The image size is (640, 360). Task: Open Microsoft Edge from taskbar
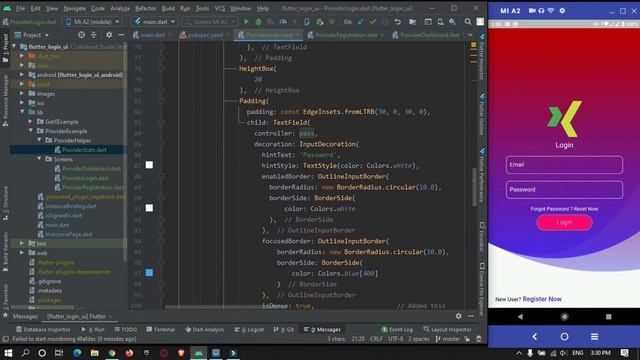pos(77,353)
